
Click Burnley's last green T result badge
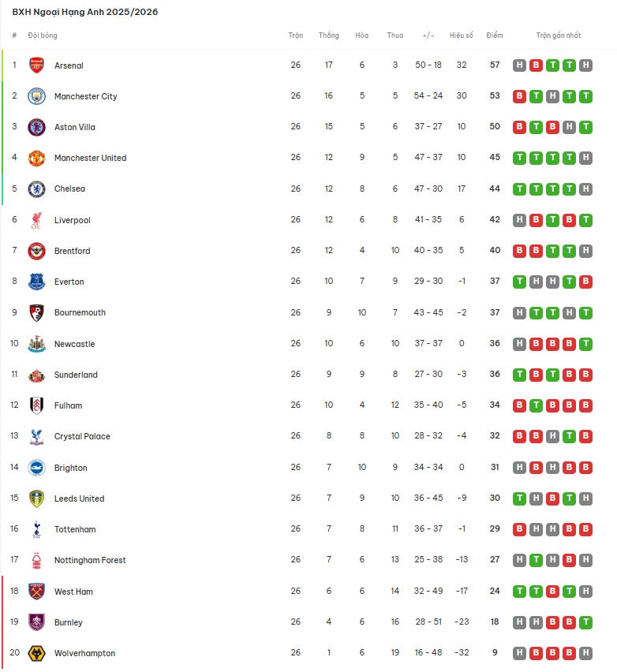pyautogui.click(x=585, y=622)
